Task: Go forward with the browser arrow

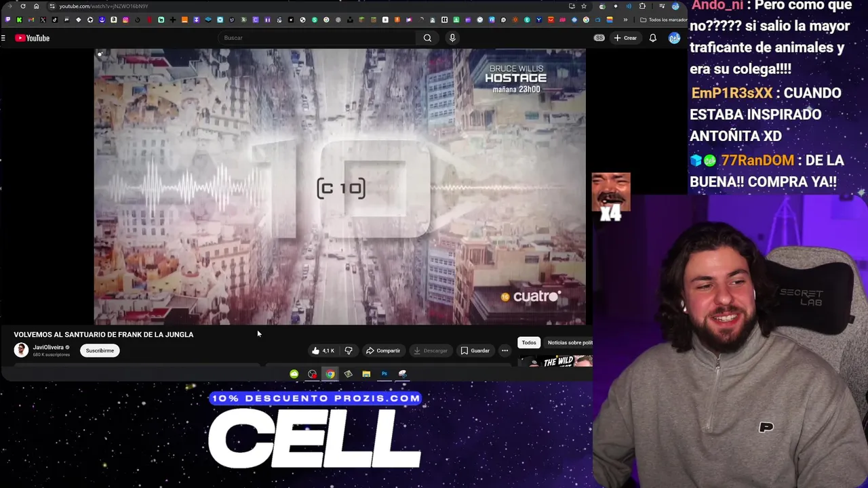Action: (9, 6)
